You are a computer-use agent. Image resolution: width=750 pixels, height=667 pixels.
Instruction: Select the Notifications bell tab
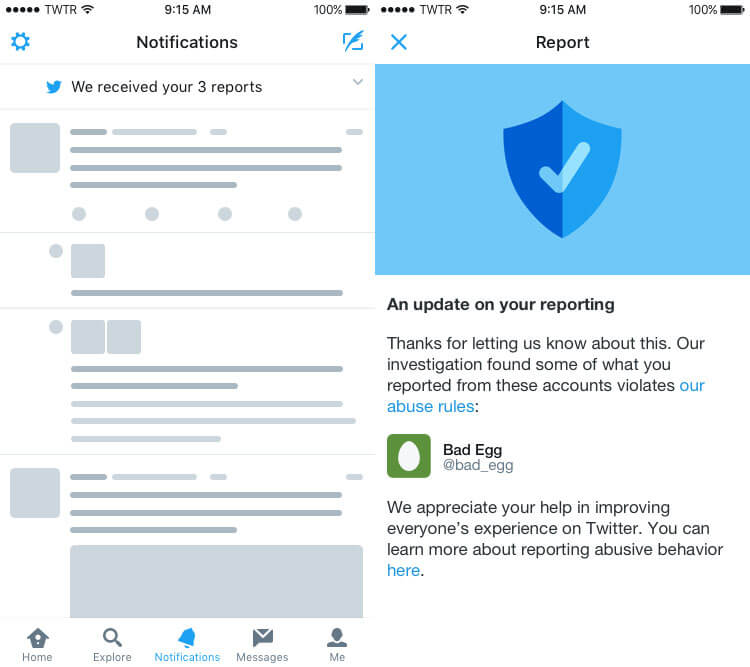click(x=187, y=645)
